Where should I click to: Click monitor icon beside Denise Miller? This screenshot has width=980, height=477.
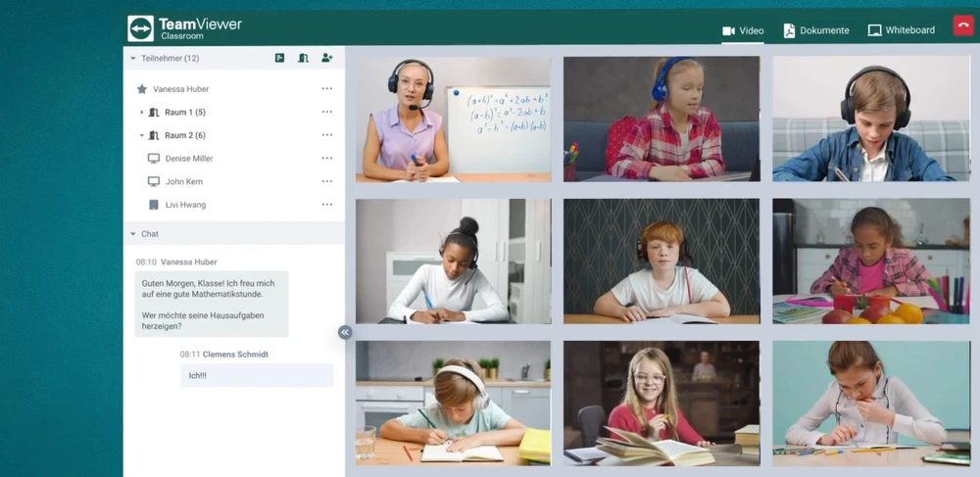point(154,159)
